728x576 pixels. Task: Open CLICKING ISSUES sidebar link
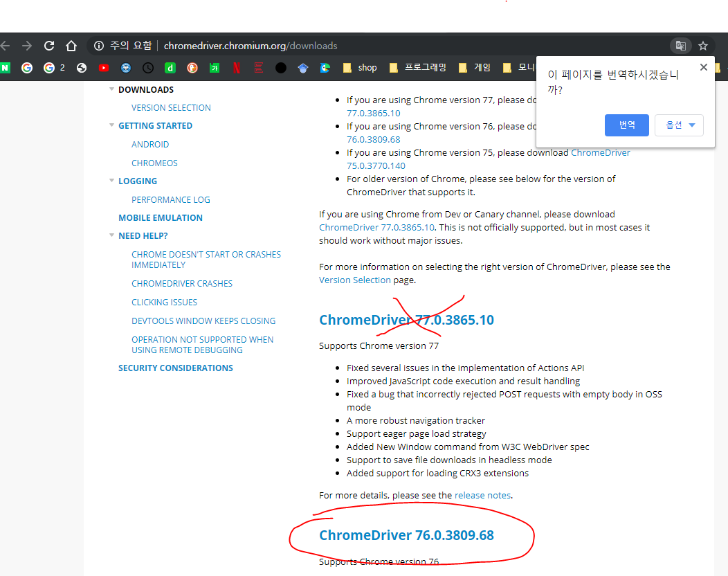pos(164,303)
